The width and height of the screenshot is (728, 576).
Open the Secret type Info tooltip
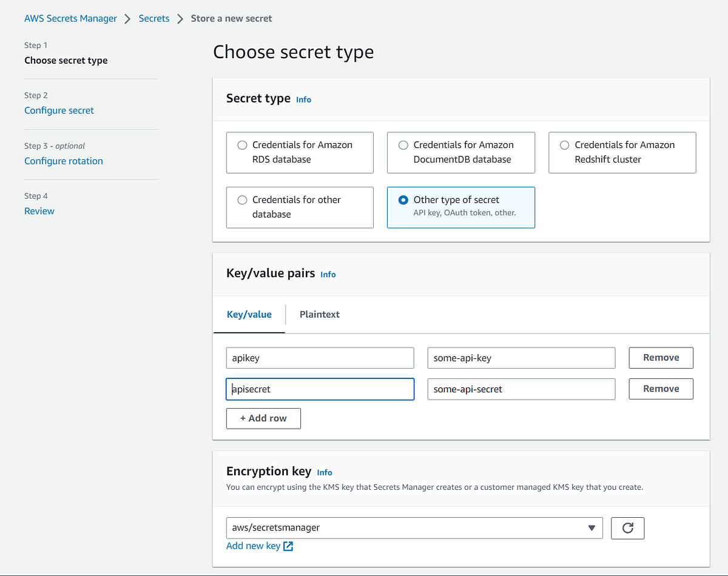pyautogui.click(x=303, y=99)
